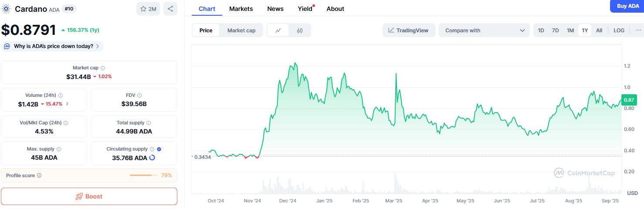The image size is (644, 209).
Task: Click the 35.76B ADA circulating supply
Action: coord(129,158)
